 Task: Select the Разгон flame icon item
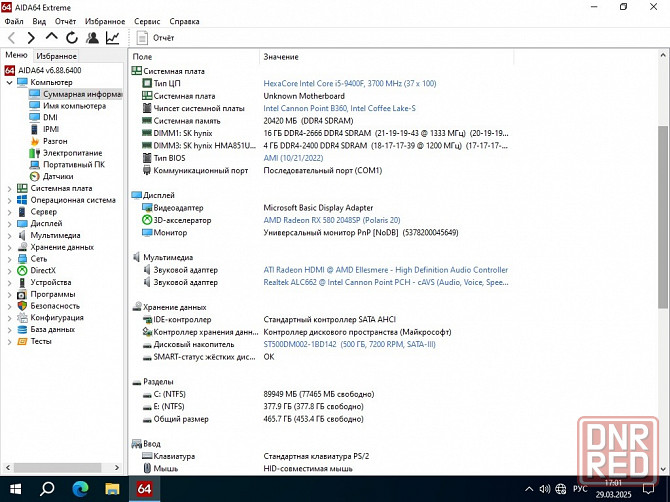[x=35, y=141]
